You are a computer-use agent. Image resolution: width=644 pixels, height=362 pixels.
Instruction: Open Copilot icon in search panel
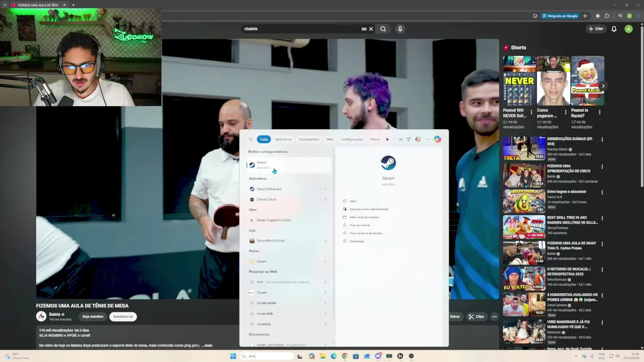click(437, 139)
